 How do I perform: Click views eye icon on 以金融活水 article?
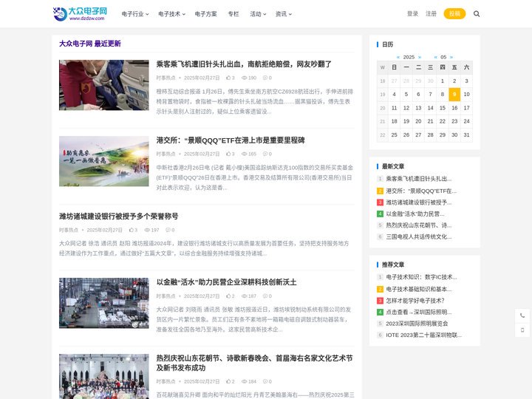coord(244,296)
